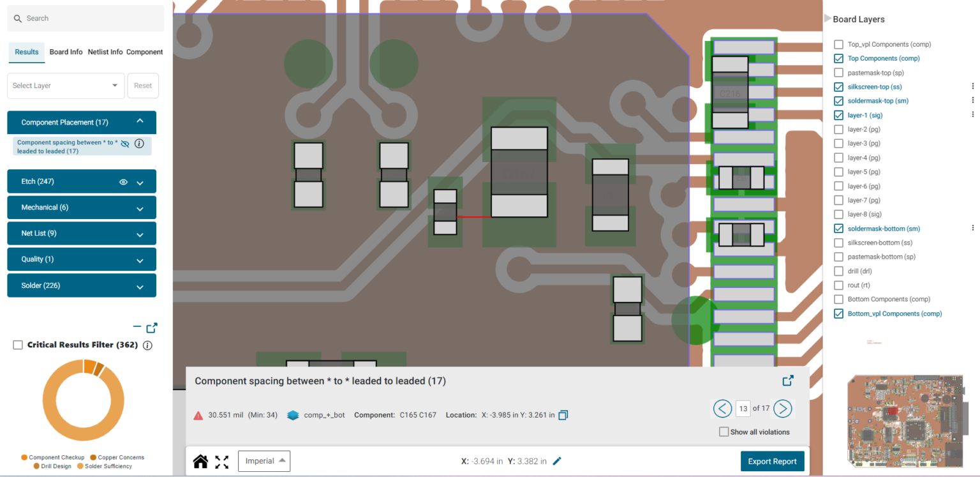Open the three-dot menu for silkscreen-top layer
This screenshot has height=477, width=980.
pos(973,86)
